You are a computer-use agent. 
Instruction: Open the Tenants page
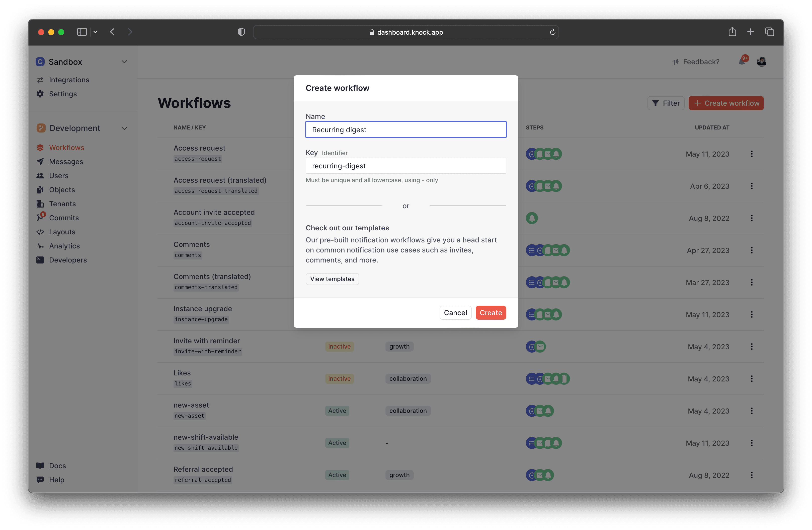(x=62, y=204)
